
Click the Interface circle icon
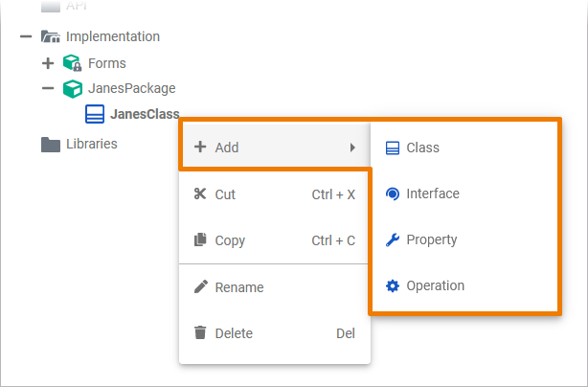click(x=392, y=193)
